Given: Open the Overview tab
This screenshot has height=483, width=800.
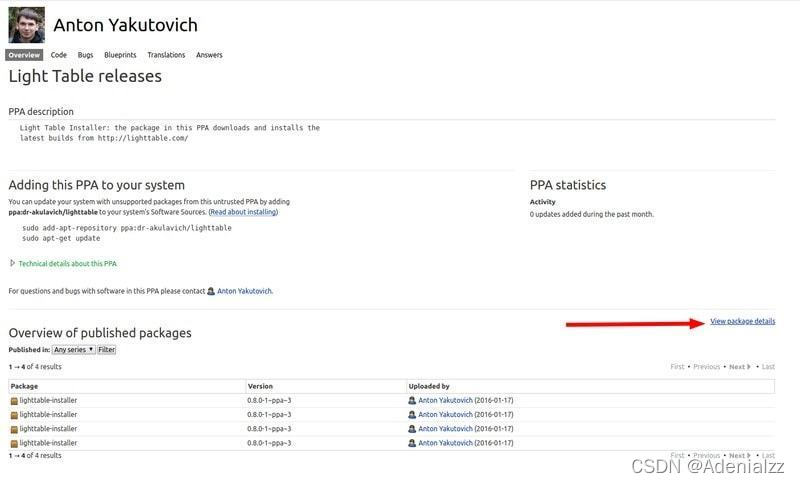Looking at the screenshot, I should [24, 55].
